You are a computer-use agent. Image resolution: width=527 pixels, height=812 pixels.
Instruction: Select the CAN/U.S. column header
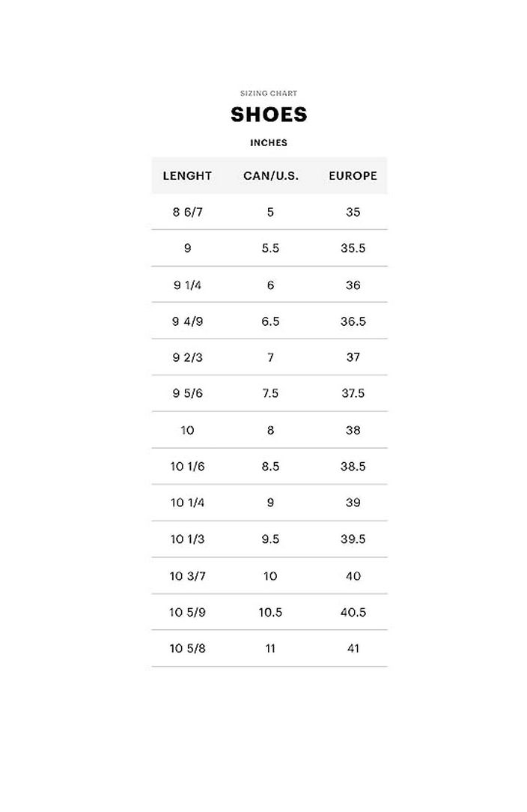pos(271,175)
